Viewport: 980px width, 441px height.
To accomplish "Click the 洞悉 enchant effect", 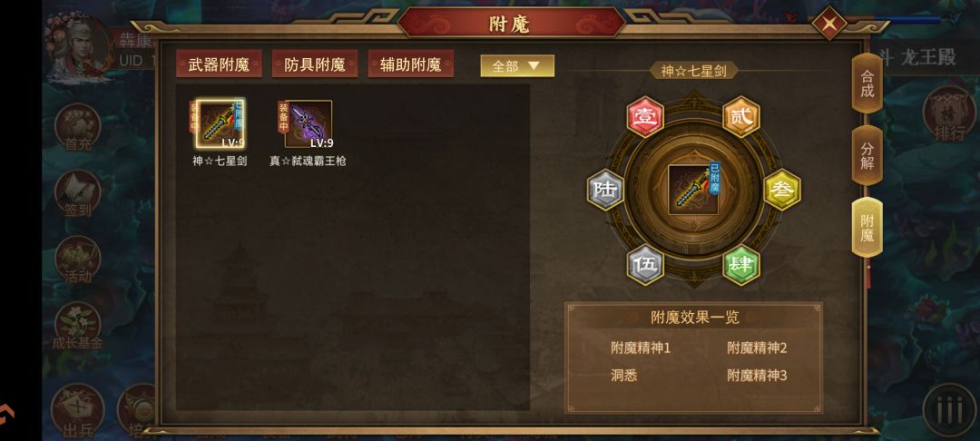I will coord(623,376).
